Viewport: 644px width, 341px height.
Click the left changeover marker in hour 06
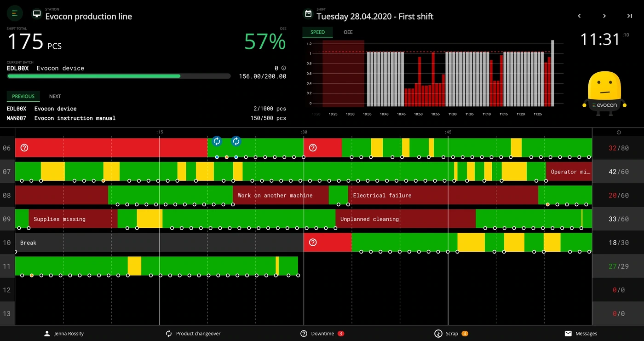pyautogui.click(x=217, y=141)
